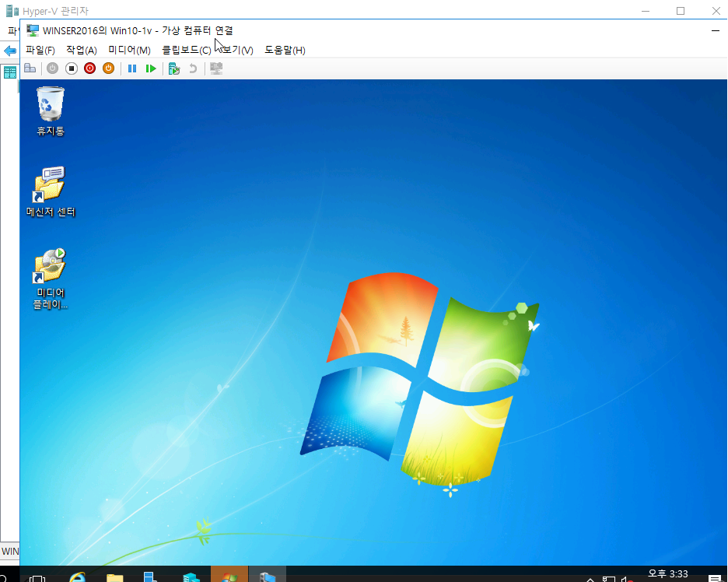
Task: Minimize the 가상 컴퓨터 연결 window
Action: click(x=715, y=30)
